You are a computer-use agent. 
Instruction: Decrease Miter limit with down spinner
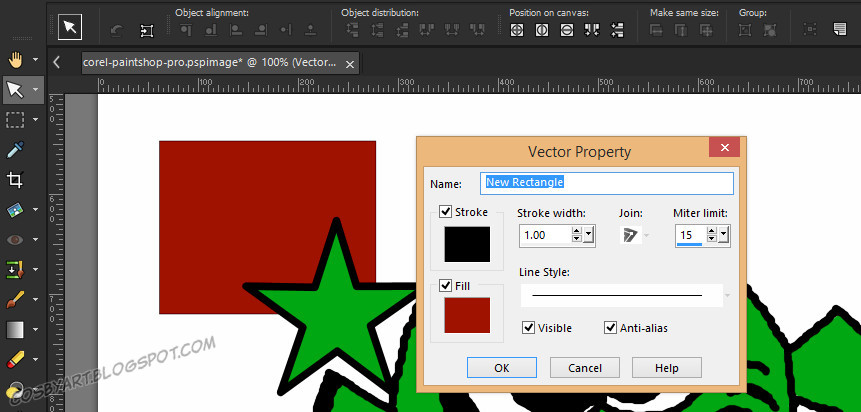[712, 239]
